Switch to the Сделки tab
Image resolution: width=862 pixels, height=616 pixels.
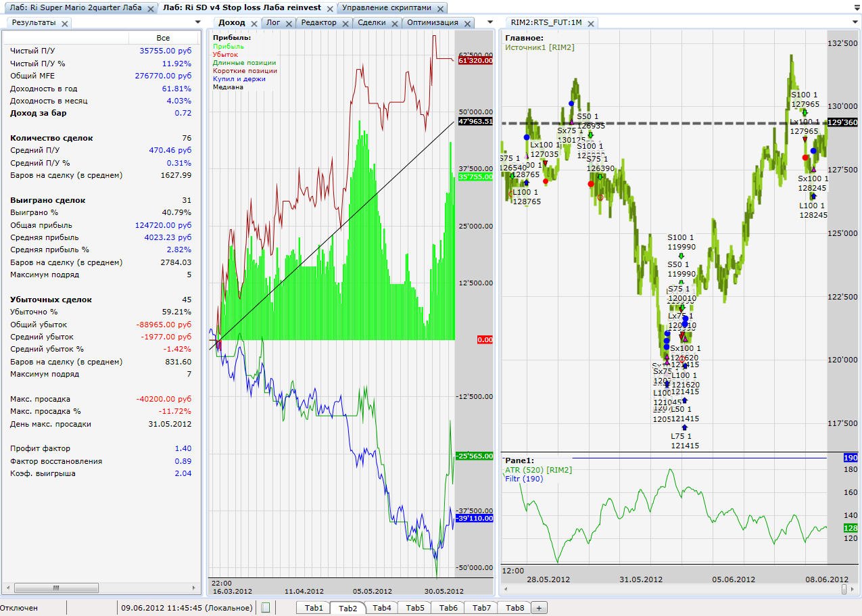(372, 22)
